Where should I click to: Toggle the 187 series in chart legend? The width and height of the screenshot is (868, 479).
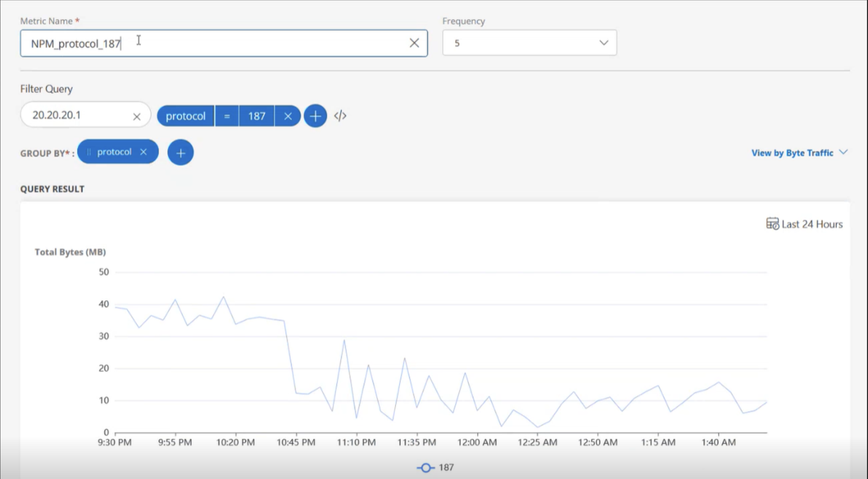pos(435,467)
